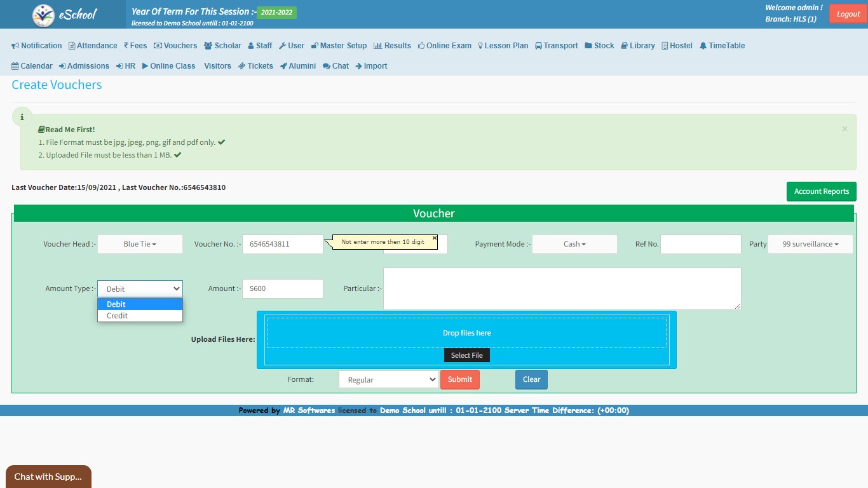Open Notification via its megaphone icon
The height and width of the screenshot is (488, 868).
coord(15,46)
